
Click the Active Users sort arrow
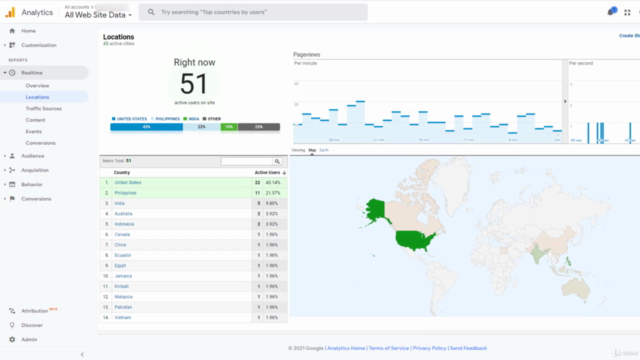(x=284, y=173)
